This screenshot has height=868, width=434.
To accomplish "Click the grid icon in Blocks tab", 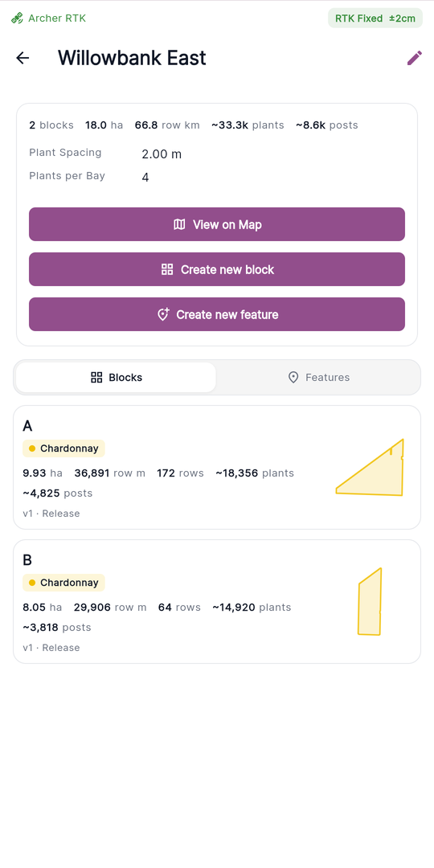I will [x=96, y=378].
